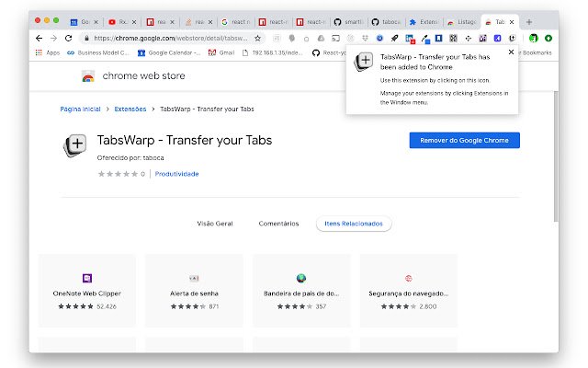The width and height of the screenshot is (588, 368).
Task: Click the page vertical scrollbar
Action: 556,156
